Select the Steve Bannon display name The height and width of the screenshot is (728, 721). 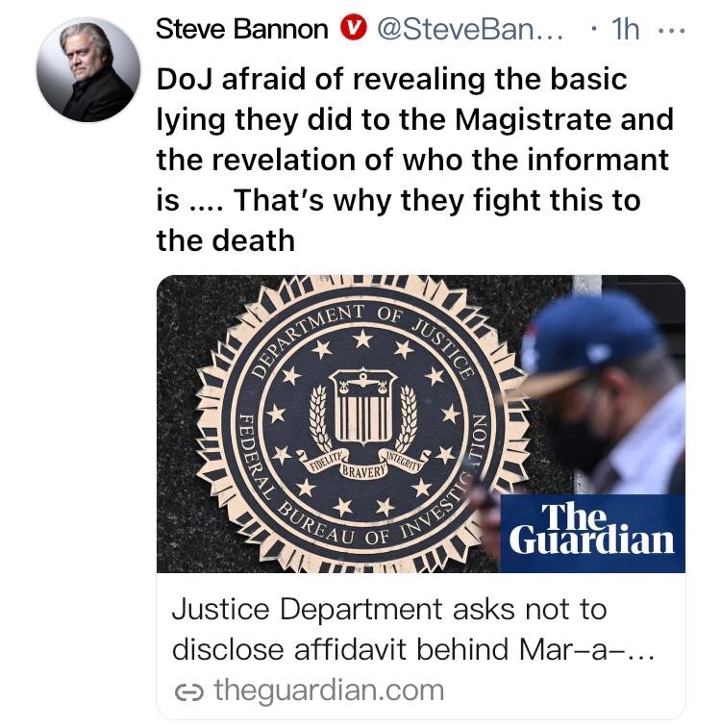click(241, 29)
